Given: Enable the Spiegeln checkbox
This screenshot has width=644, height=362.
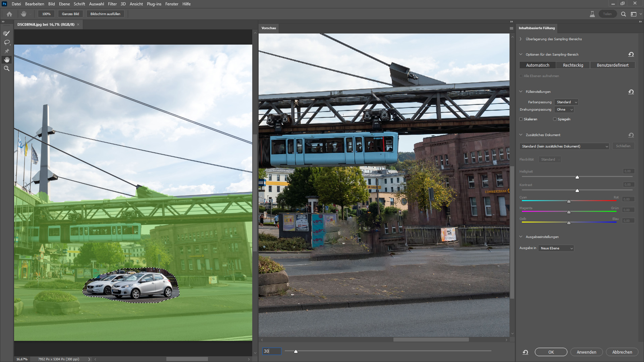Looking at the screenshot, I should [x=555, y=119].
